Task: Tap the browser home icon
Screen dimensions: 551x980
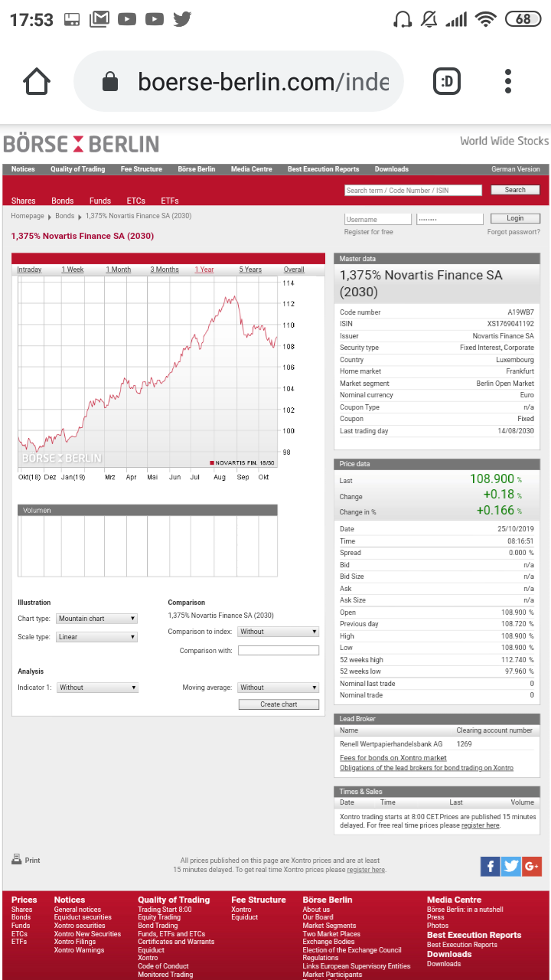Action: tap(37, 81)
